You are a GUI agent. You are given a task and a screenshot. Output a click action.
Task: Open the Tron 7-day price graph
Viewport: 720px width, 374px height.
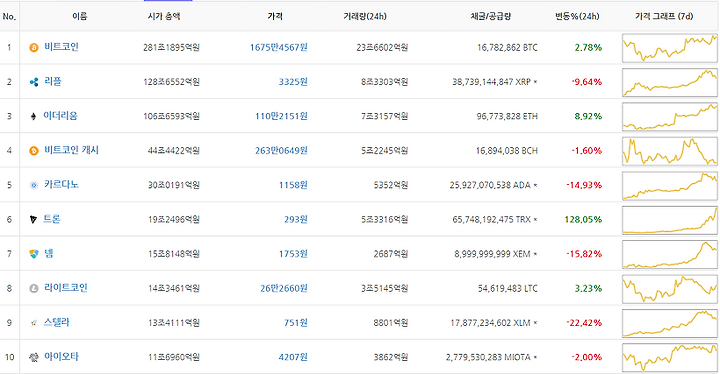(x=670, y=220)
